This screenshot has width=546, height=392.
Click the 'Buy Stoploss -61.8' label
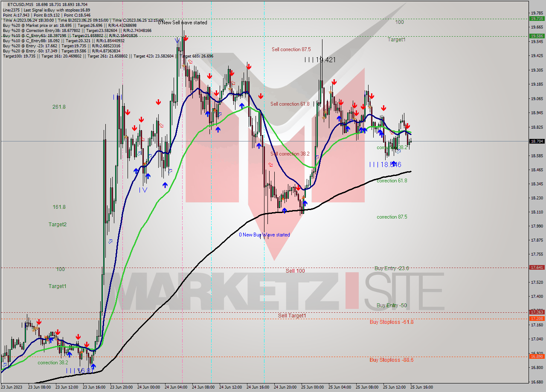pyautogui.click(x=392, y=322)
